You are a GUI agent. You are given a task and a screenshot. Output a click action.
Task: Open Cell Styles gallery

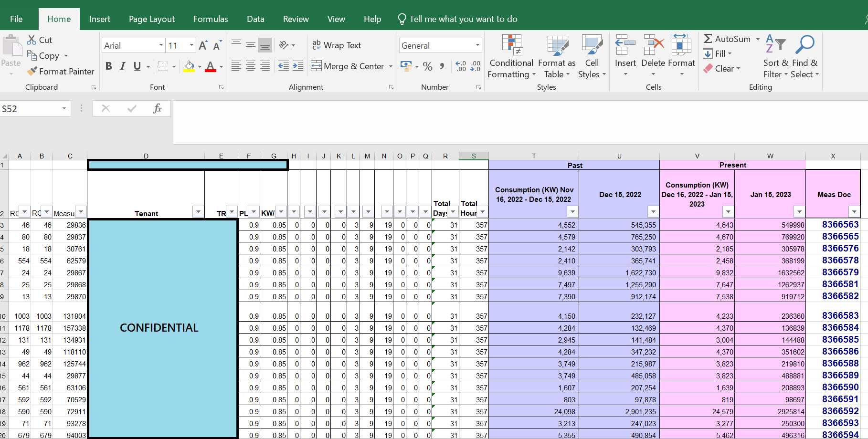592,57
